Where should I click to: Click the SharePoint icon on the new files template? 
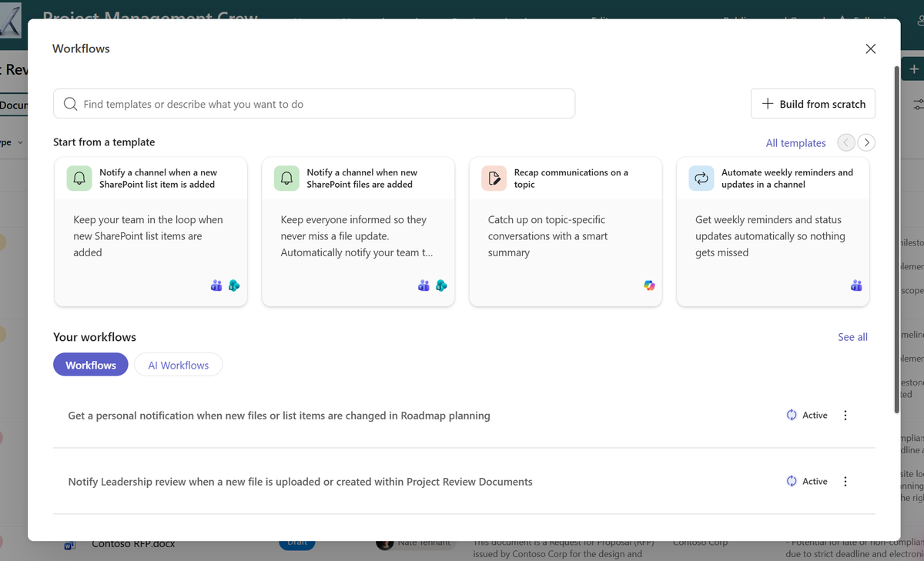(x=441, y=285)
